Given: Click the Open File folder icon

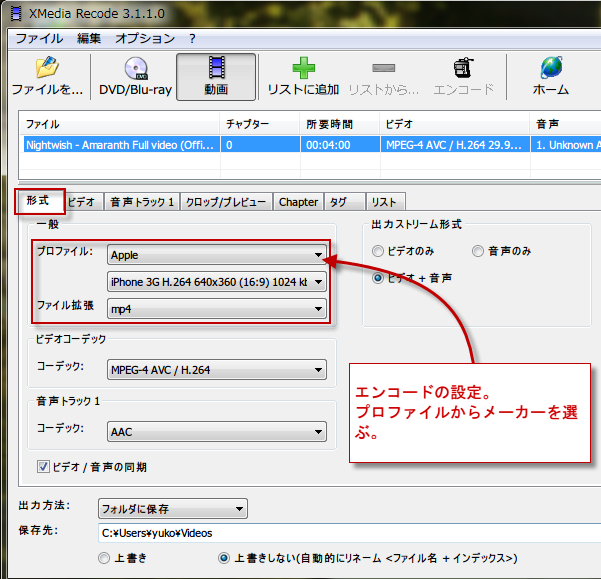Looking at the screenshot, I should pyautogui.click(x=46, y=69).
